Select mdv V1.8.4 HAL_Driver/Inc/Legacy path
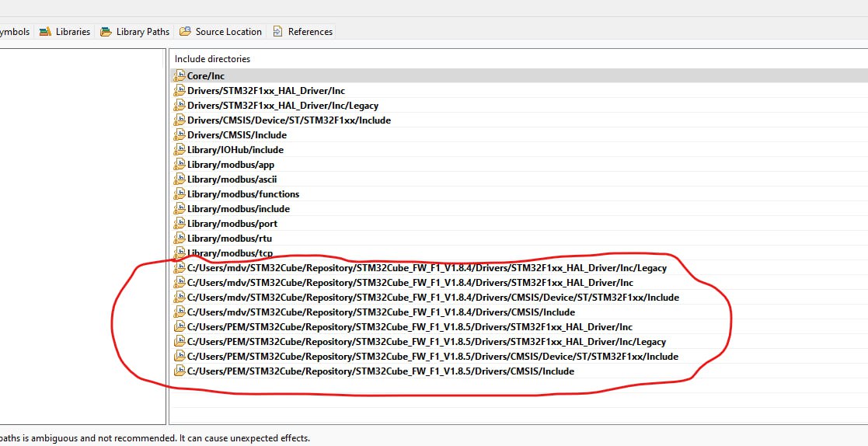This screenshot has height=446, width=868. coord(519,268)
